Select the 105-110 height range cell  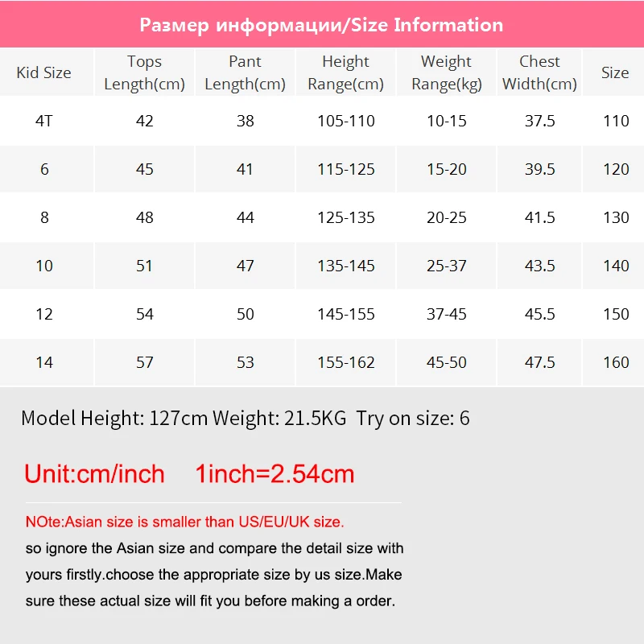(x=346, y=122)
